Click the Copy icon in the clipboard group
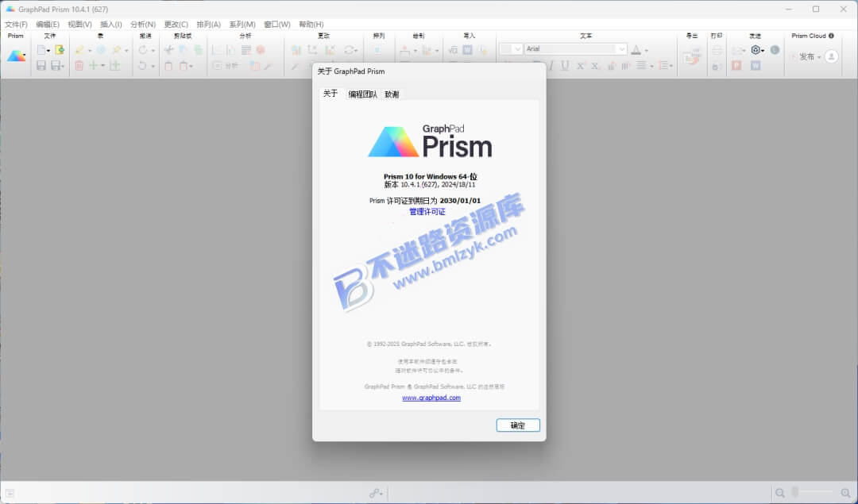 coord(184,50)
